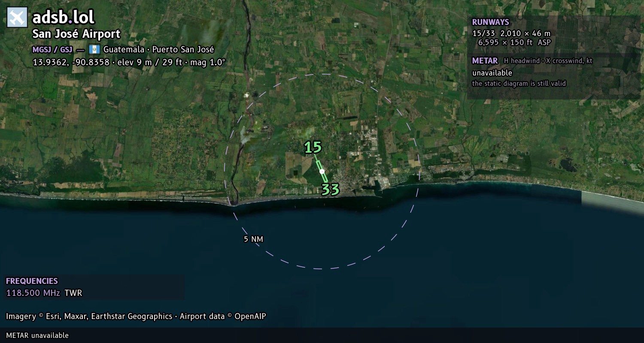The width and height of the screenshot is (644, 343).
Task: Click the San José Airport heading
Action: pyautogui.click(x=76, y=34)
